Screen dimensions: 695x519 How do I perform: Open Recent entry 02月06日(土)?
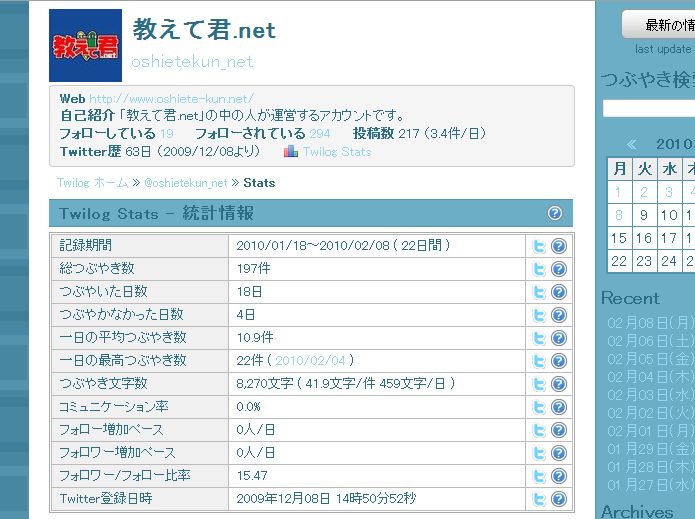point(650,341)
